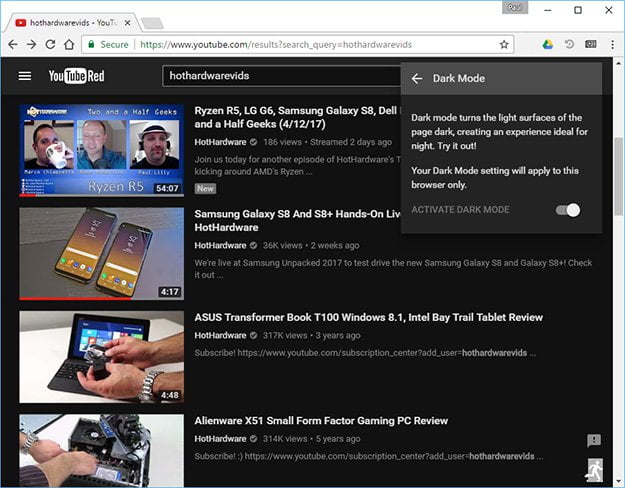Image resolution: width=625 pixels, height=488 pixels.
Task: Click the YouTube search field with hothardwarevids
Action: point(281,76)
